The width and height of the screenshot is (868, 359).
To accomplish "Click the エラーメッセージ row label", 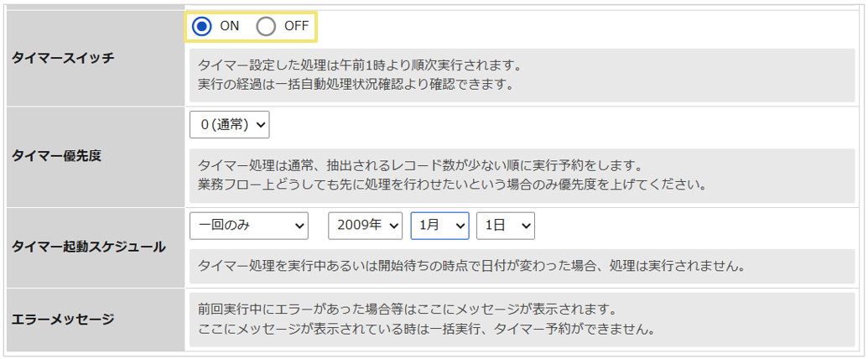I will (63, 319).
